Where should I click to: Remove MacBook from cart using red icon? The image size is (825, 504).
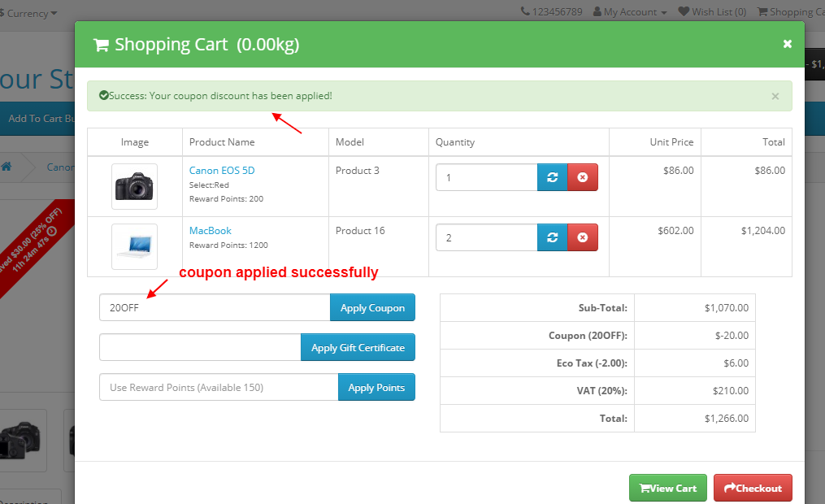[582, 237]
